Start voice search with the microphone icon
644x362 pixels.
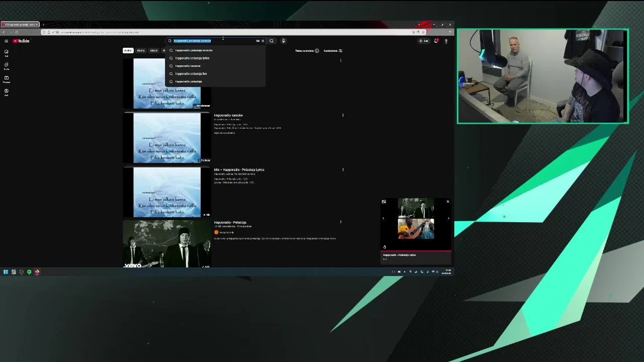click(283, 41)
